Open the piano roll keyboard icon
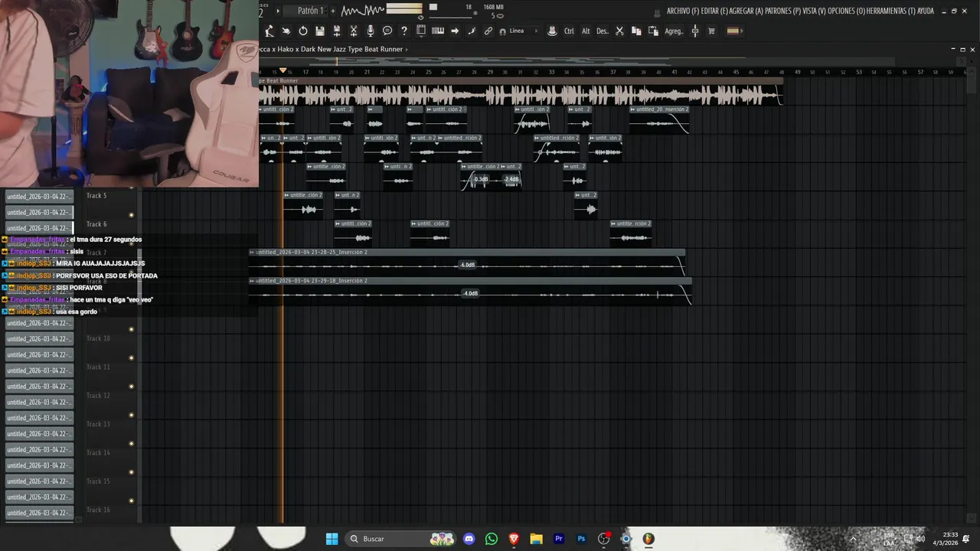 [x=438, y=31]
